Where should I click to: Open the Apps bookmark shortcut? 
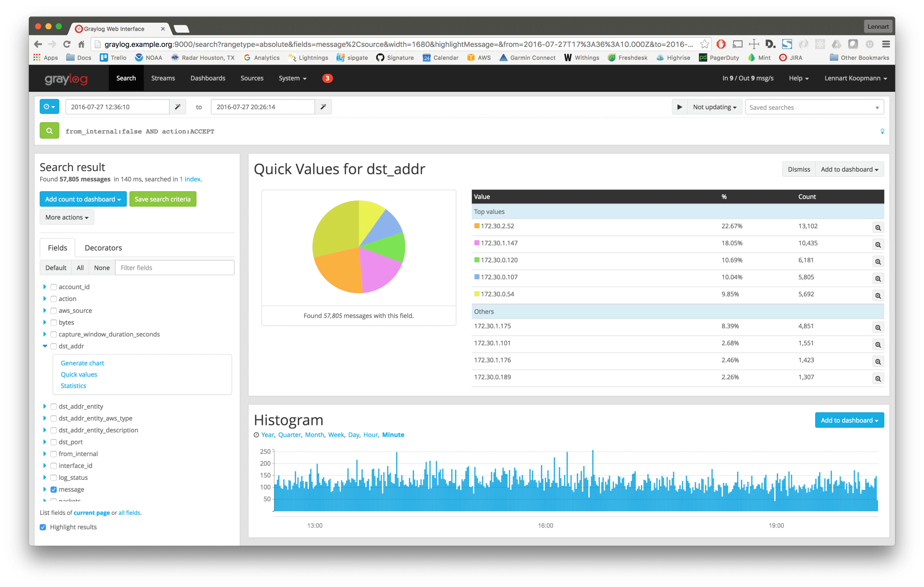(46, 58)
